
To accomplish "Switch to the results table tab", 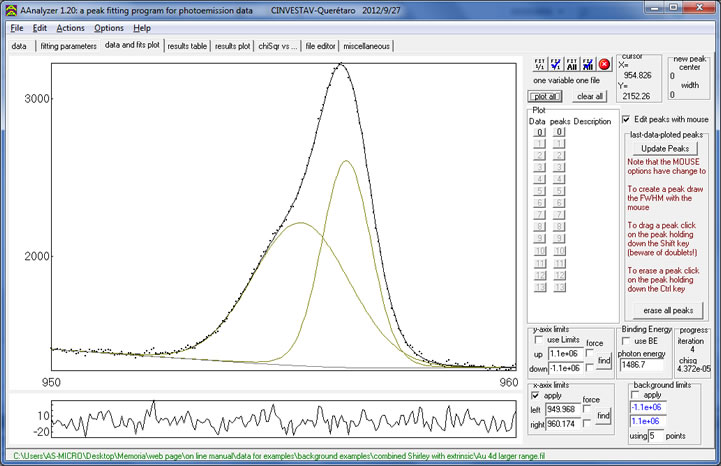I will [x=187, y=46].
